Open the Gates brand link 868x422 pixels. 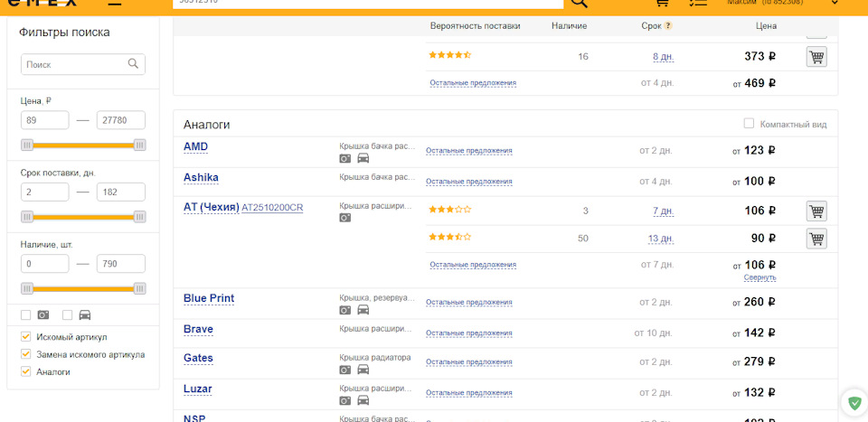[198, 358]
